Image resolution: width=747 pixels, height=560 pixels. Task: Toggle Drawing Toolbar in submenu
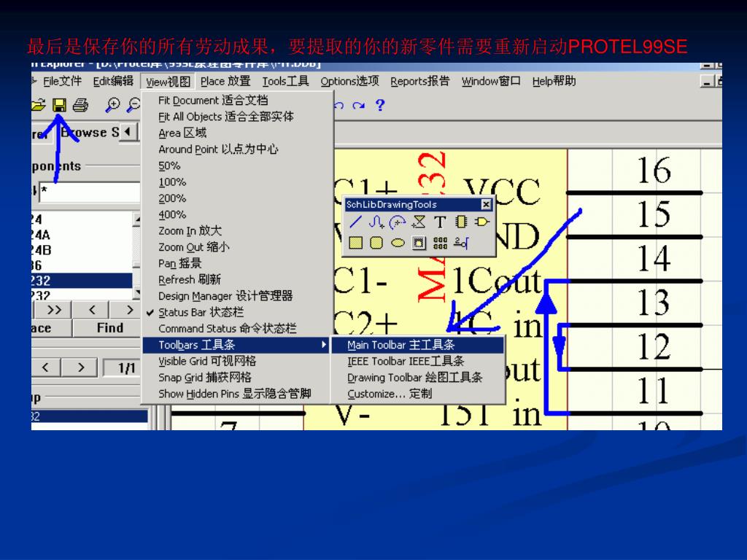pos(418,378)
